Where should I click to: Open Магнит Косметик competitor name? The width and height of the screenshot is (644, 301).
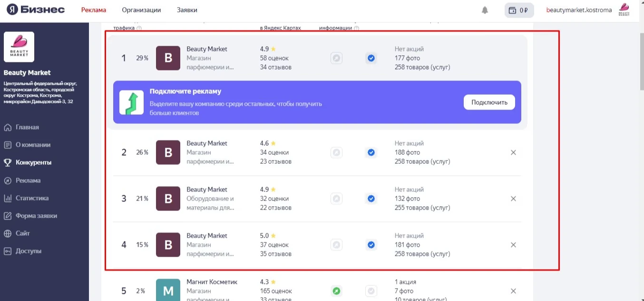pyautogui.click(x=212, y=282)
